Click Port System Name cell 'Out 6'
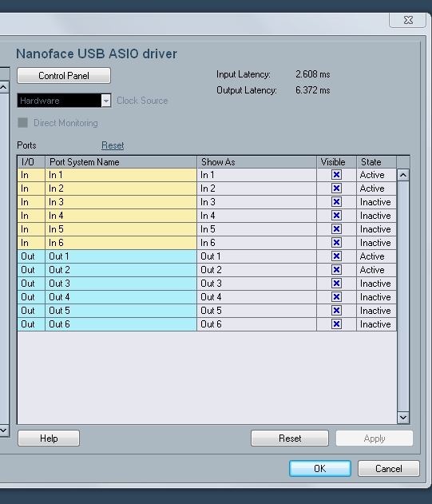 (121, 324)
